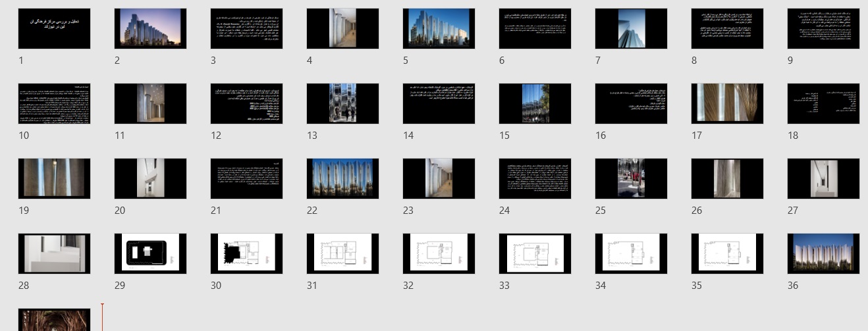Click slide 2 building at dusk
This screenshot has height=331, width=868.
(x=150, y=28)
